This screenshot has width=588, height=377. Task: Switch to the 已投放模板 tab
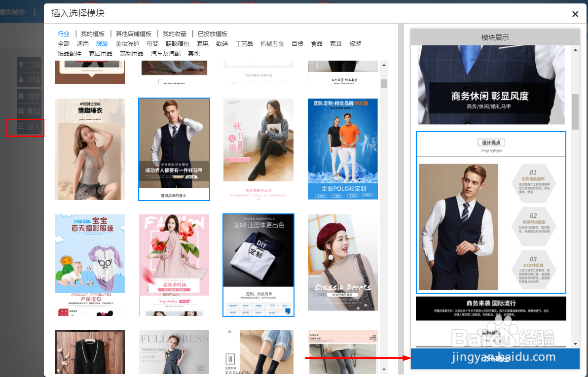click(x=212, y=34)
